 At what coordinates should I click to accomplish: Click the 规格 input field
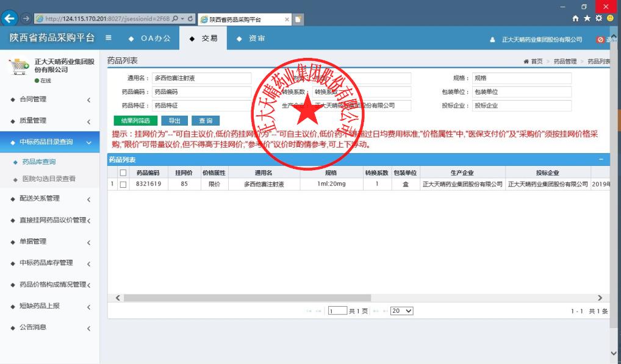[522, 78]
